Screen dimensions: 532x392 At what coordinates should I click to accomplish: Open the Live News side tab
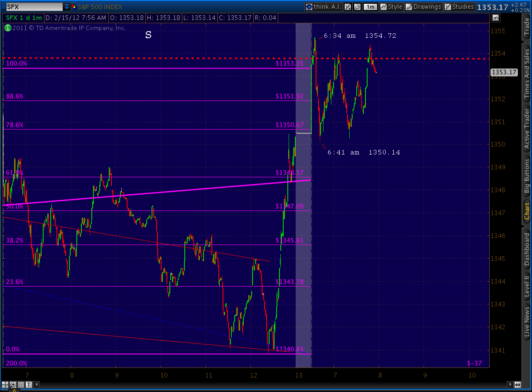tap(527, 322)
